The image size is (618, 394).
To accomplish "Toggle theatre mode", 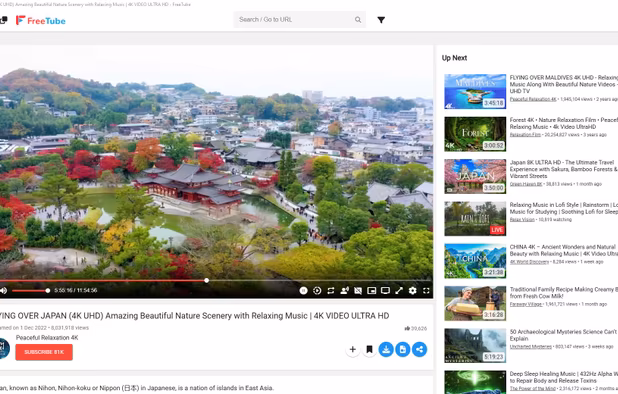I will [x=385, y=291].
